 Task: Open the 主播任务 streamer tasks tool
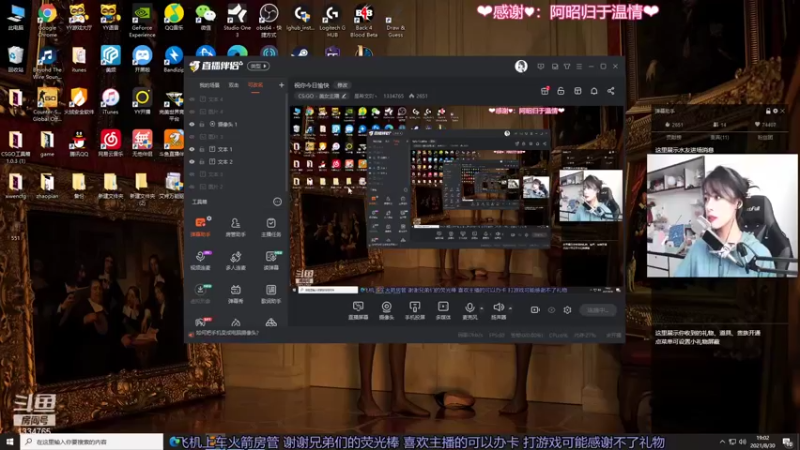coord(271,227)
